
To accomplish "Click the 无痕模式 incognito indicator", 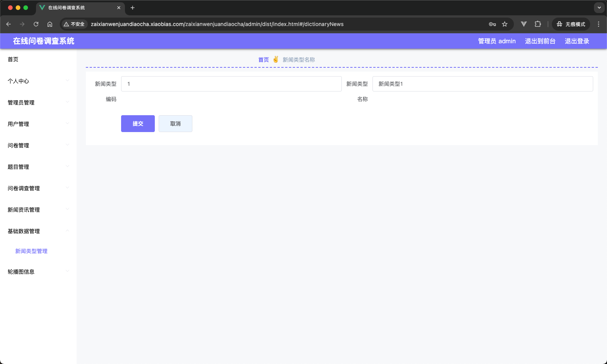I will coord(571,24).
